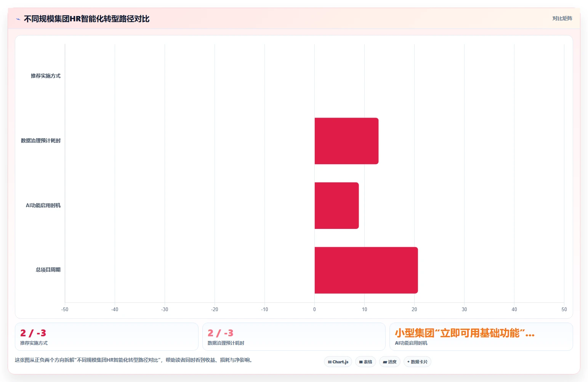This screenshot has height=382, width=588.
Task: Click the 推荐实施方式 axis label
Action: pos(46,76)
